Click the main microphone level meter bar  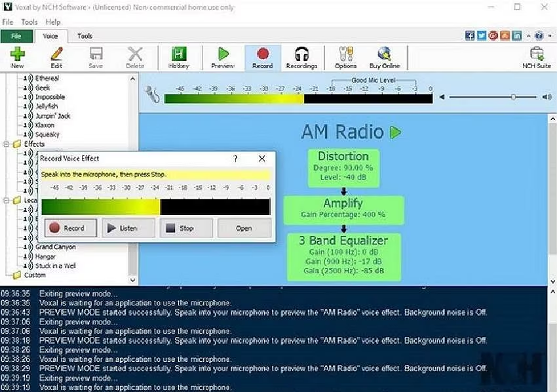coord(298,98)
